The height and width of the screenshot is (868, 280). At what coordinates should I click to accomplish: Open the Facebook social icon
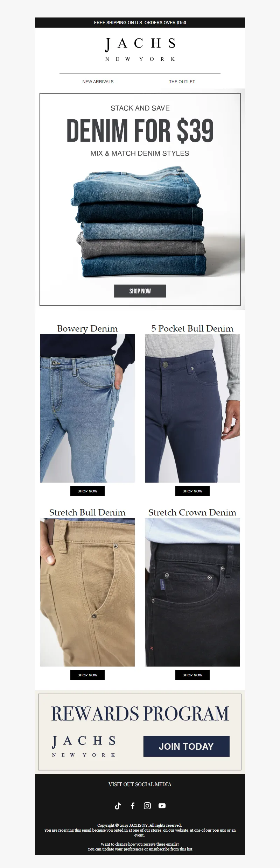pos(133,806)
